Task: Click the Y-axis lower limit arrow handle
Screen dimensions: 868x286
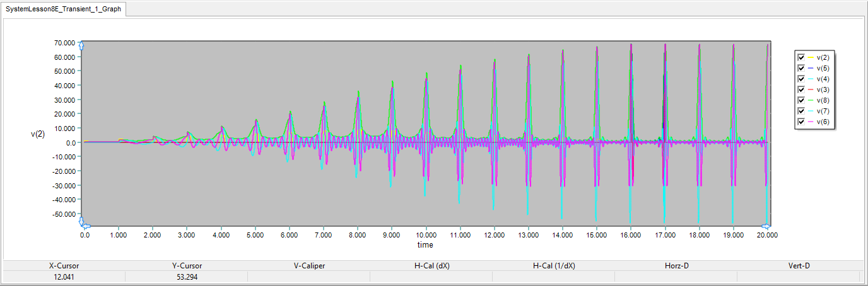Action: [x=81, y=221]
